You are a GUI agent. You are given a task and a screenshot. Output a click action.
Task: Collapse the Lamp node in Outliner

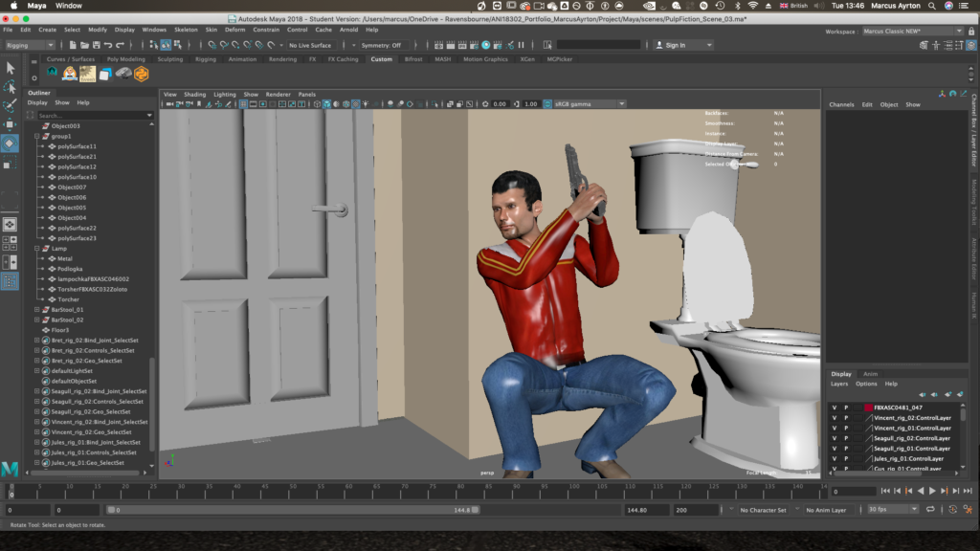(37, 249)
